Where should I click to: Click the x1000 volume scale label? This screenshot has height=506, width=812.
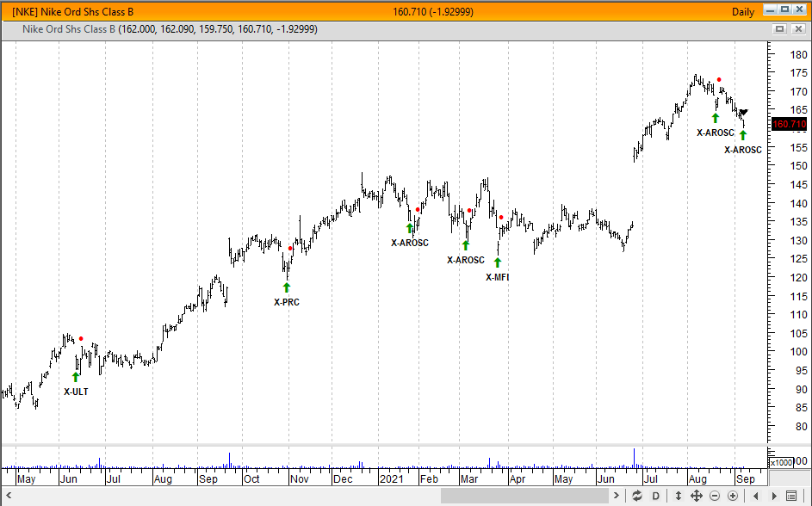(781, 462)
